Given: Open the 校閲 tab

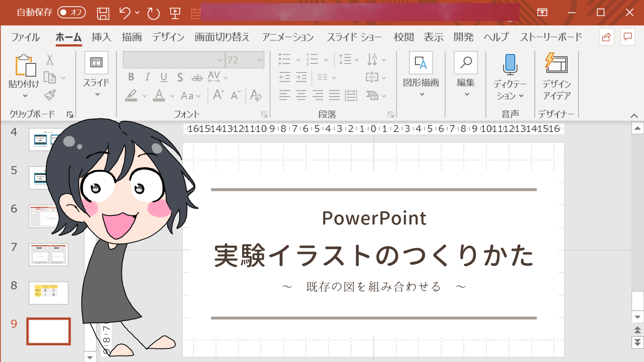Looking at the screenshot, I should click(404, 37).
